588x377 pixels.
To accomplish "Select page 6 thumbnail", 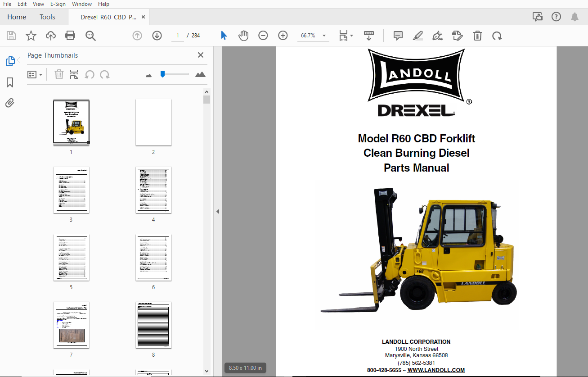I will (x=153, y=257).
